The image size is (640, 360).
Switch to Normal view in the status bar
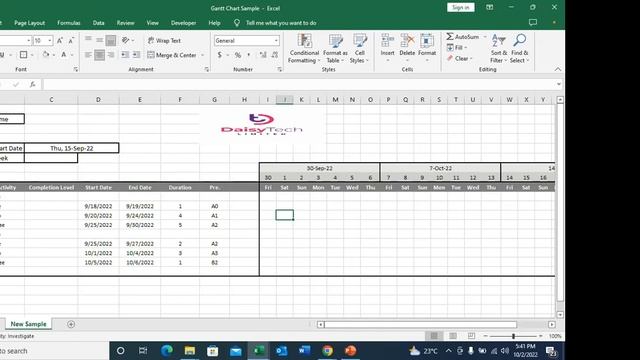click(x=434, y=336)
